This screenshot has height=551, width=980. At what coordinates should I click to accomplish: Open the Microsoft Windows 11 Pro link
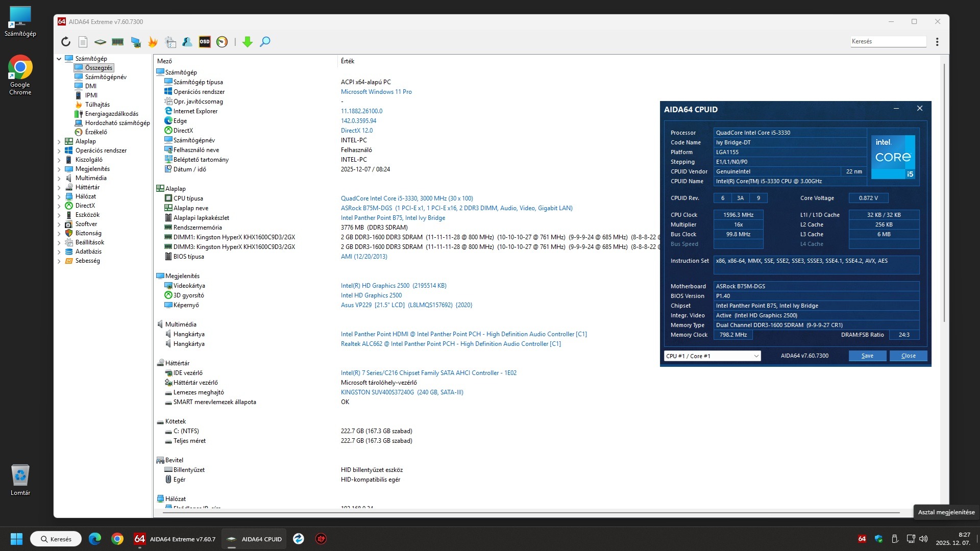(x=376, y=92)
